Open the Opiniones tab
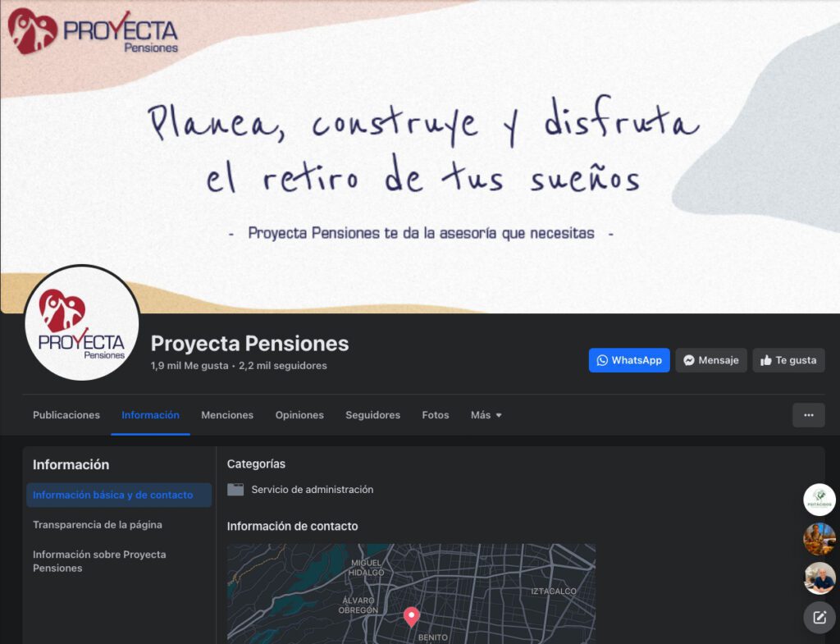Image resolution: width=840 pixels, height=644 pixels. (299, 415)
